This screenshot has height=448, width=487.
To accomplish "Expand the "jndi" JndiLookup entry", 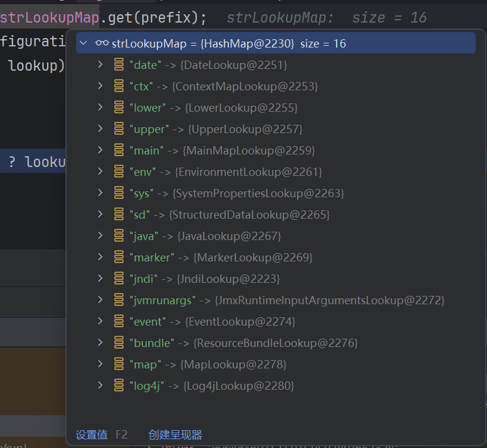I will click(100, 279).
